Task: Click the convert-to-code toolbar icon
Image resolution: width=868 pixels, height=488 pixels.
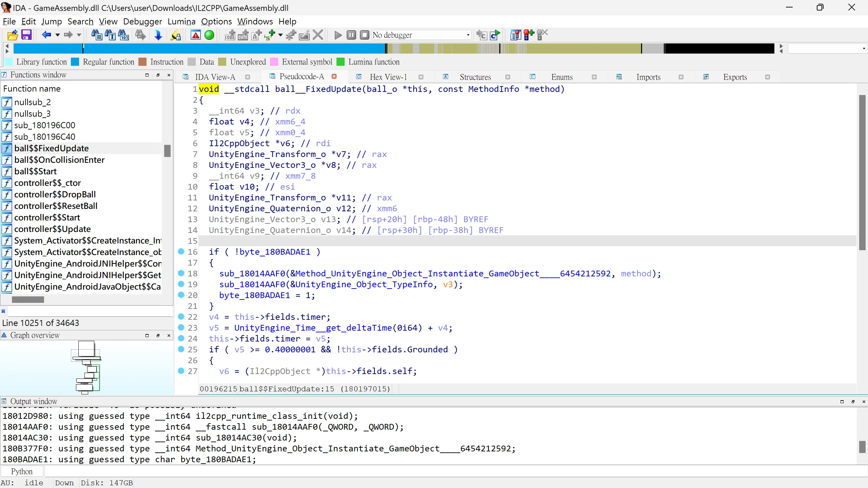Action: [x=230, y=35]
